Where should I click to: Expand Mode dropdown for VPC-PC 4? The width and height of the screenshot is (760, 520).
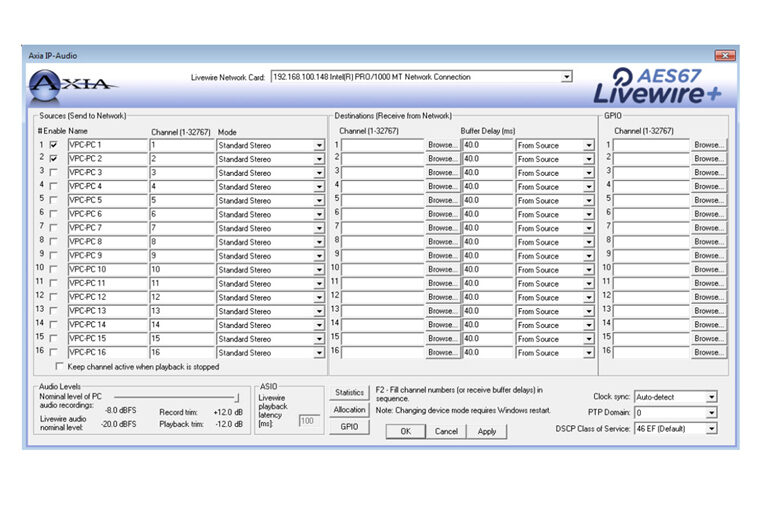tap(319, 187)
